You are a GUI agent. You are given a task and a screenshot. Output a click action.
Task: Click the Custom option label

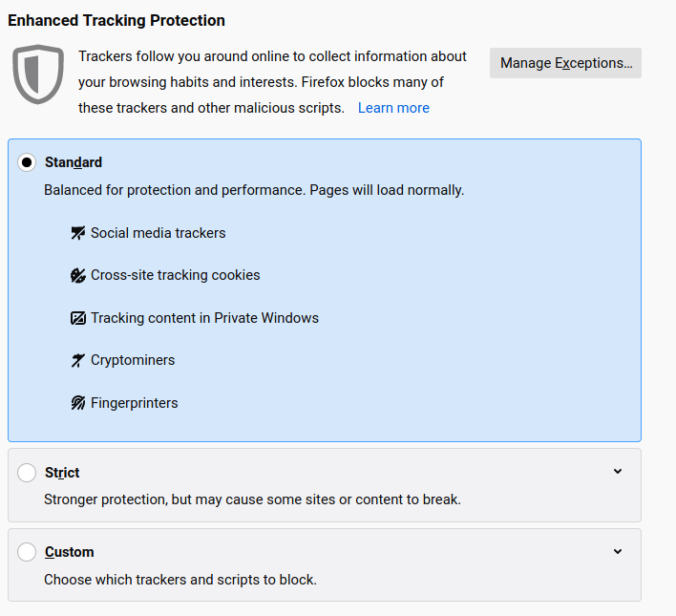point(70,552)
